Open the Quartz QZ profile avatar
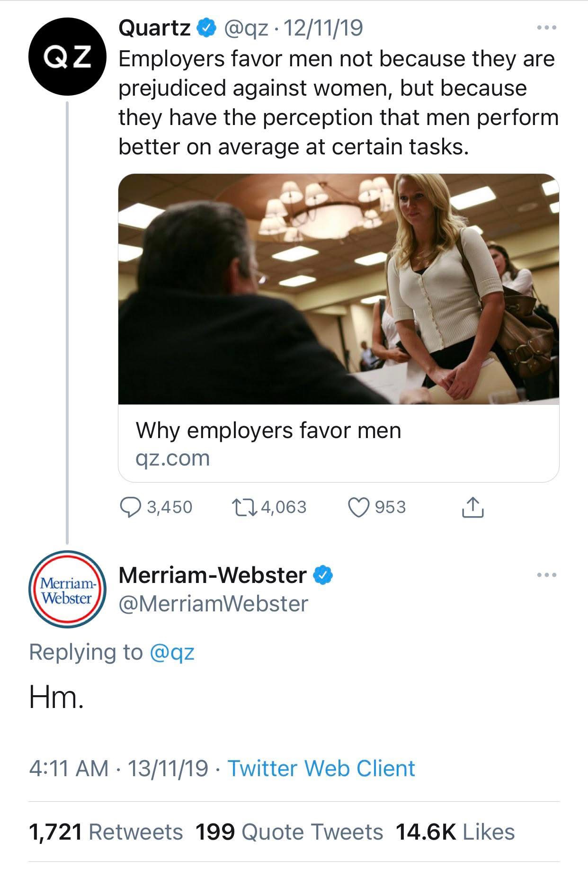The height and width of the screenshot is (869, 588). [67, 57]
